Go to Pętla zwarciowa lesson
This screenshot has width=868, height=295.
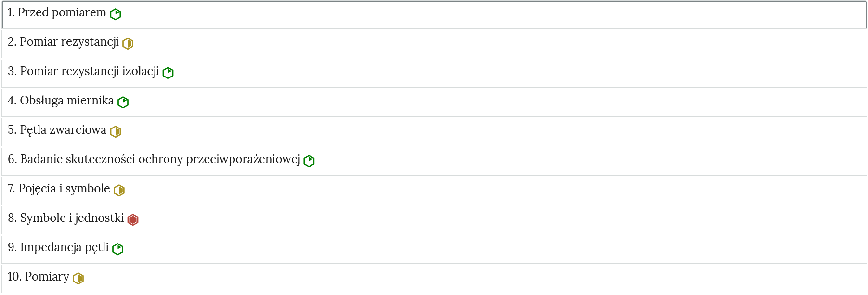(x=57, y=130)
